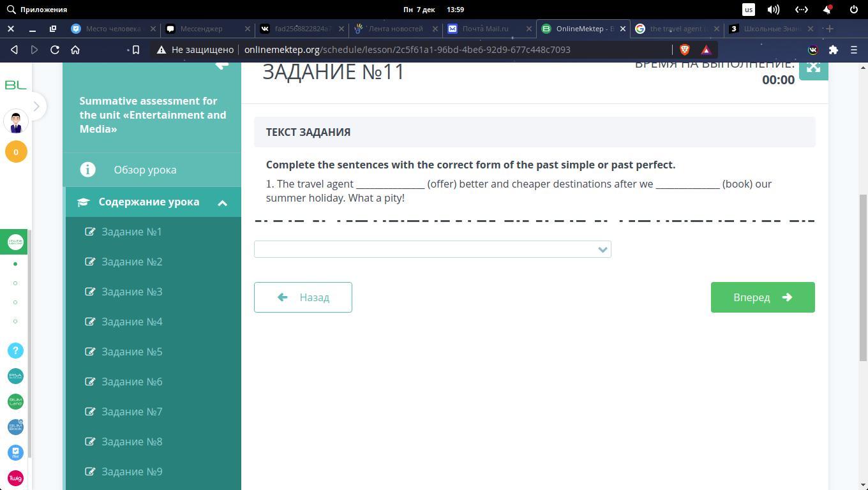The width and height of the screenshot is (868, 490).
Task: Bookmark this page with the bookmark icon
Action: click(x=136, y=50)
